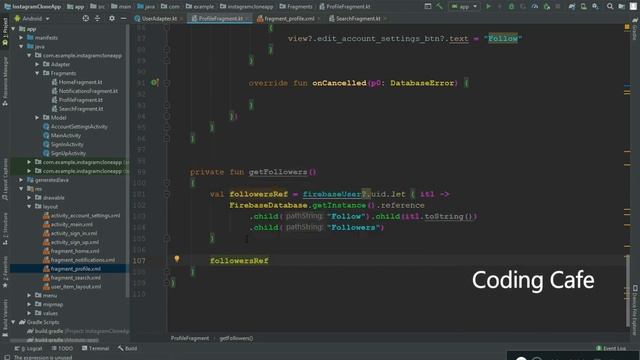Click ProfileFragment in the editor breadcrumb
Viewport: 640px width, 360px height.
point(190,338)
